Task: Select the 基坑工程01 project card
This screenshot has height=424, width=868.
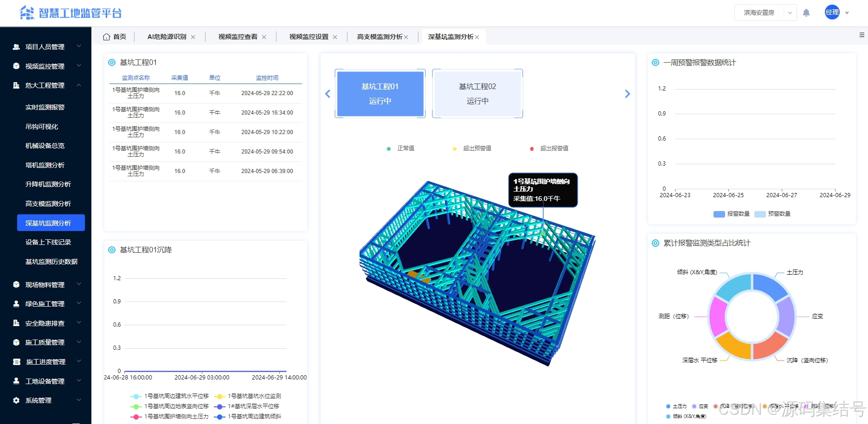Action: click(x=380, y=94)
